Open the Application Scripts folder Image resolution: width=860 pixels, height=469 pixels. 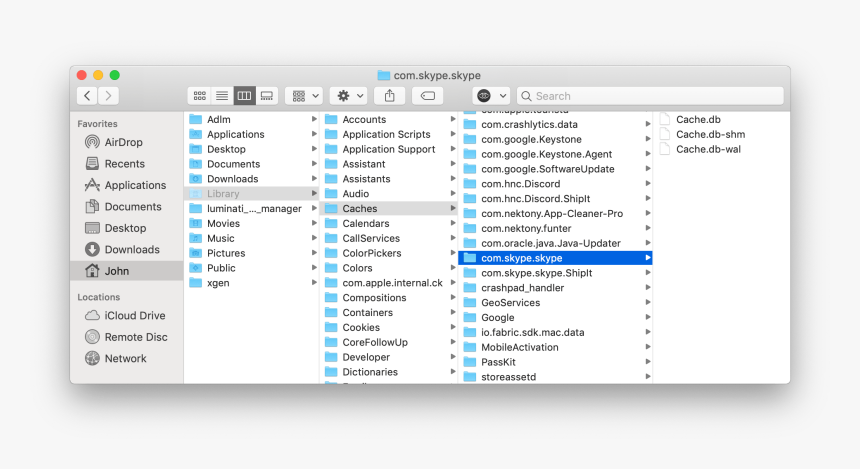389,134
